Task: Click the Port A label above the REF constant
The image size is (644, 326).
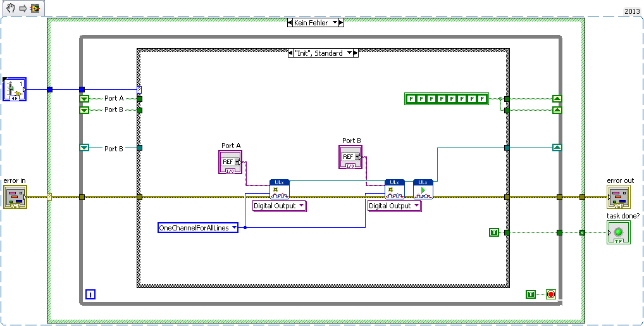Action: [231, 146]
